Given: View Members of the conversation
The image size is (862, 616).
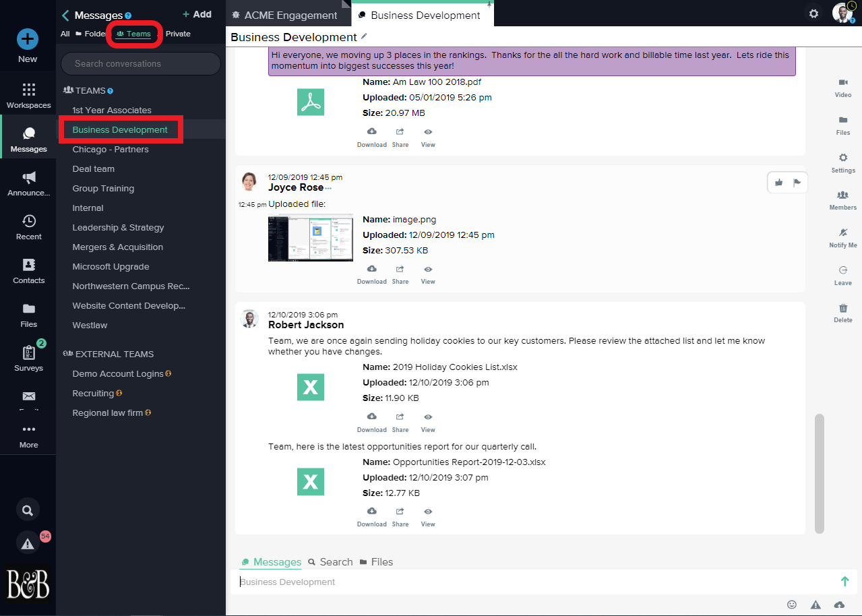Looking at the screenshot, I should click(x=843, y=200).
